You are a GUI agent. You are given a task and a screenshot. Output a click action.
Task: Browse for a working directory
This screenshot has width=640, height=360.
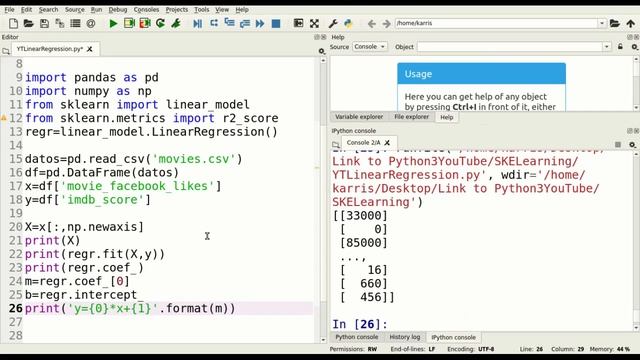click(615, 24)
